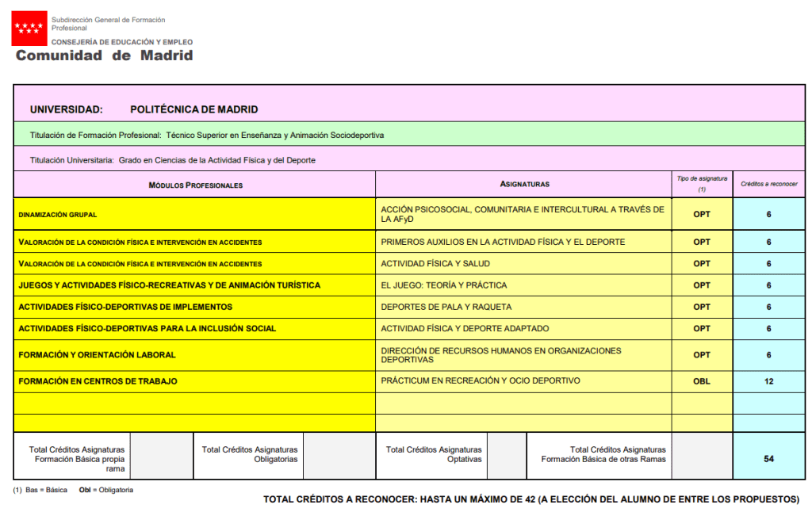Click credits 6 in DEPORTES DE PALA row

click(x=769, y=307)
